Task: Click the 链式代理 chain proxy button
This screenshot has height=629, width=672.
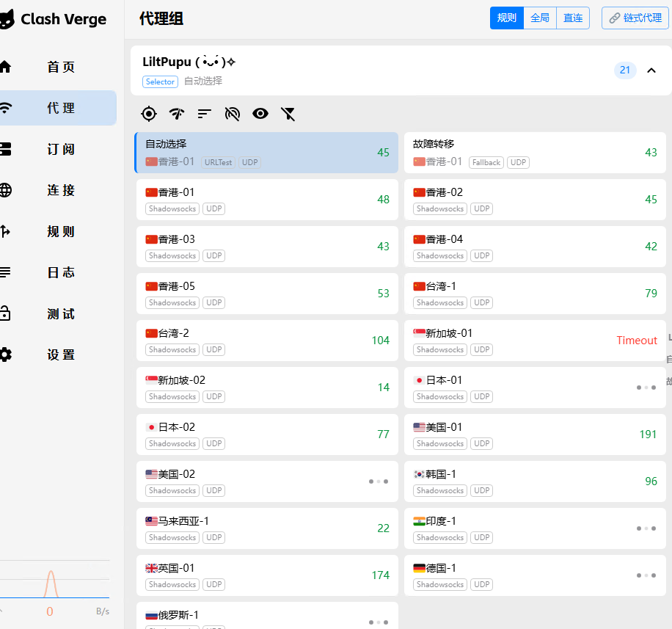Action: [635, 18]
